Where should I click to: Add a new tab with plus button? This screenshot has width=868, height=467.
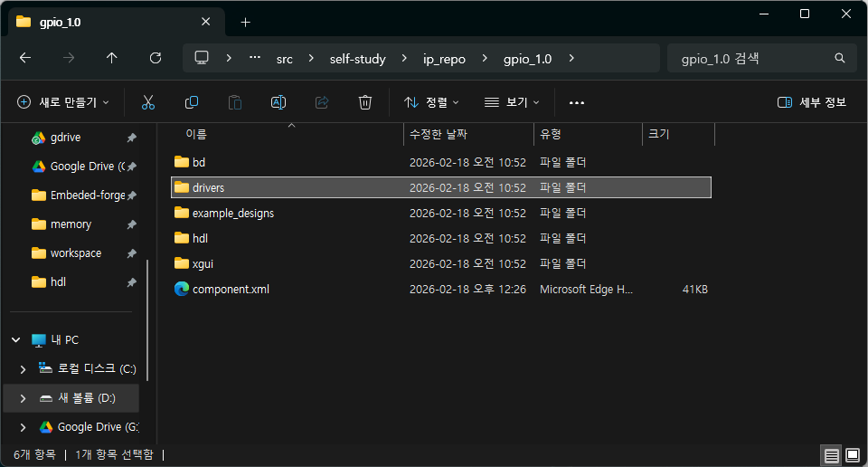pyautogui.click(x=246, y=22)
